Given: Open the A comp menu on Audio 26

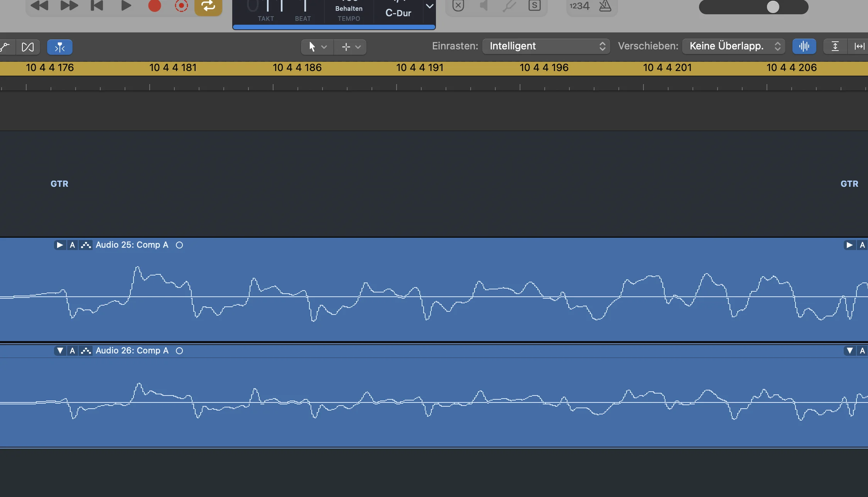Looking at the screenshot, I should (x=72, y=351).
